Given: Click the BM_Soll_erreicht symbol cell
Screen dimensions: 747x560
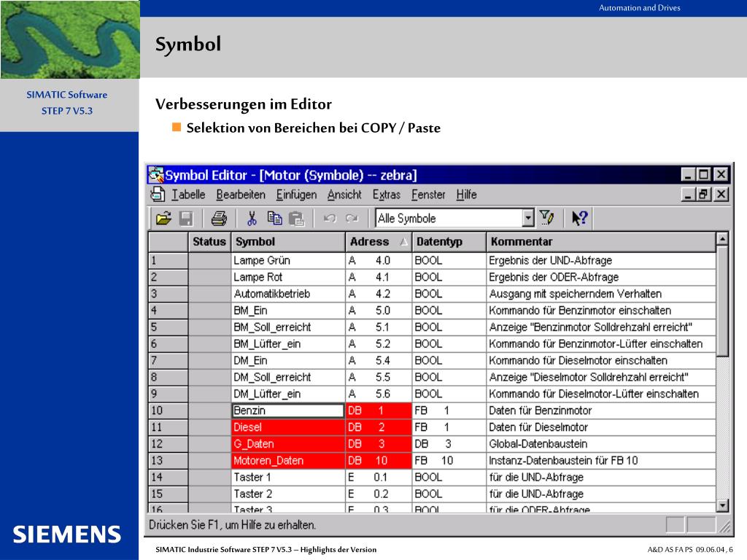Looking at the screenshot, I should click(x=287, y=327).
